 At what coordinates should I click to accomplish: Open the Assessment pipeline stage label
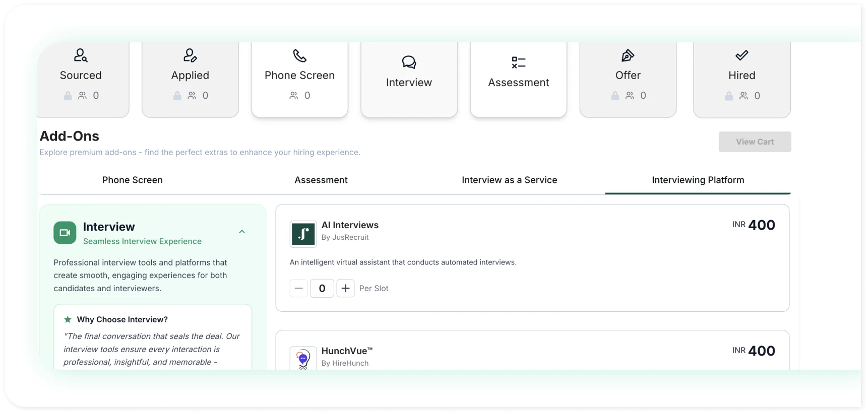click(x=519, y=82)
